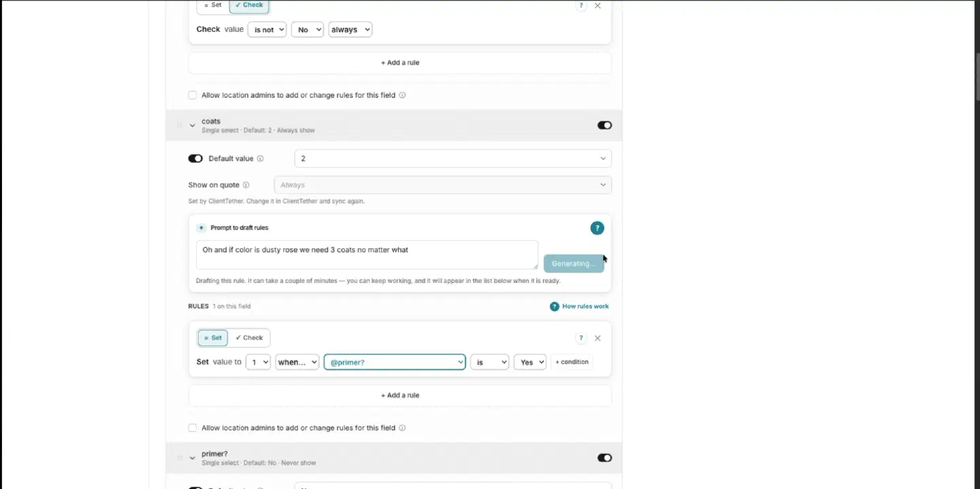
Task: Click 'Single select · Default: 2 · Always show' text
Action: point(258,131)
